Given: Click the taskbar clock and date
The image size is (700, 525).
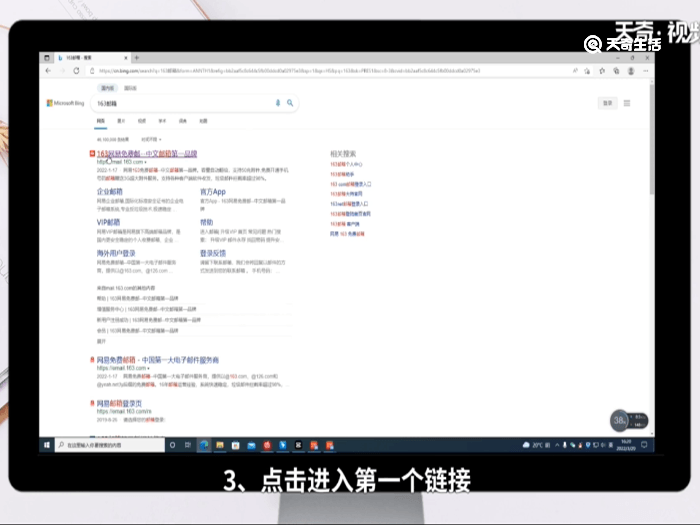Looking at the screenshot, I should click(x=625, y=445).
